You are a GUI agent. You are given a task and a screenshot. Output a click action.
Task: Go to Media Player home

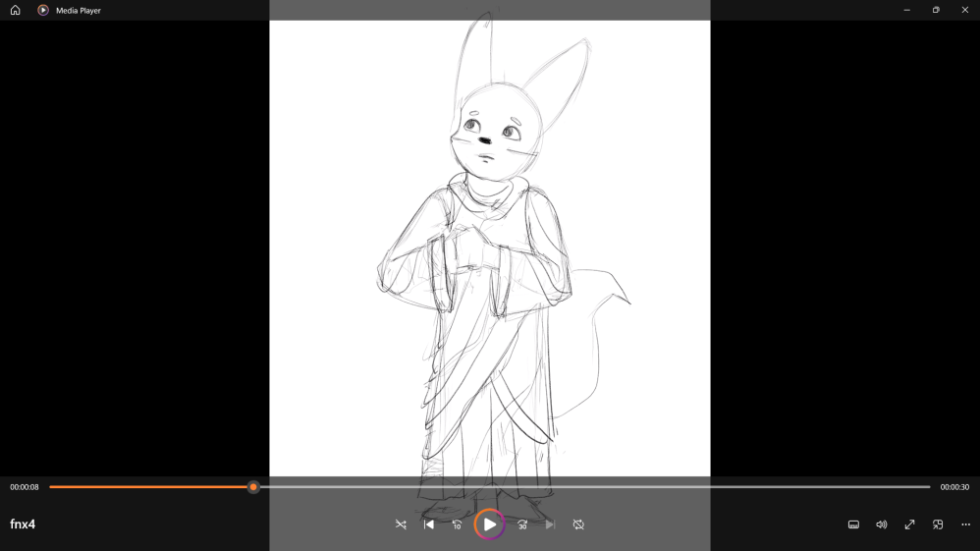point(15,10)
